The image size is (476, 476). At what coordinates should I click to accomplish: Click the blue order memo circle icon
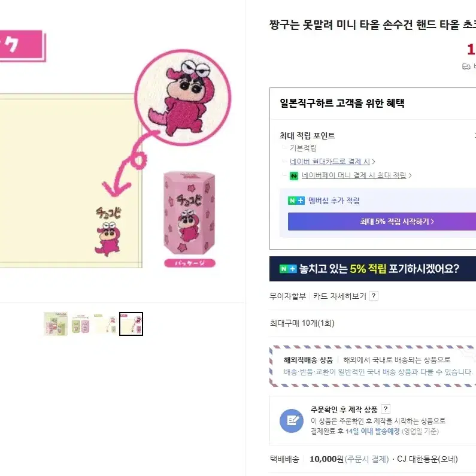292,420
